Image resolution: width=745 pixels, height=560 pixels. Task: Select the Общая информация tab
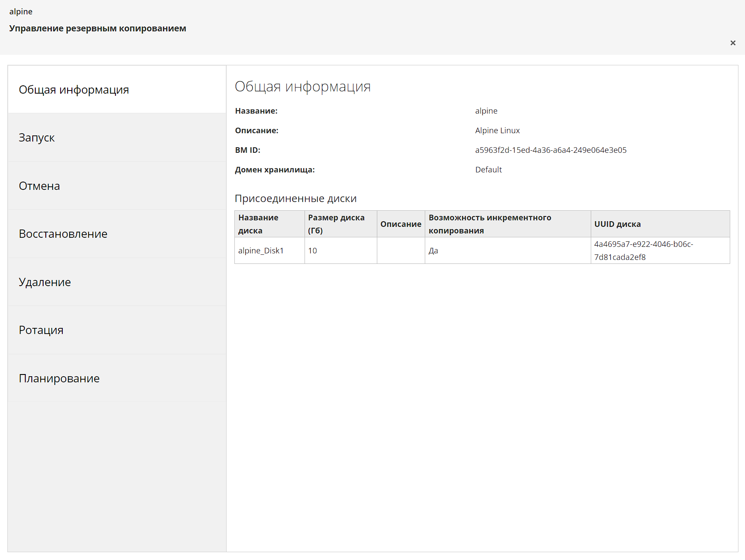tap(74, 90)
